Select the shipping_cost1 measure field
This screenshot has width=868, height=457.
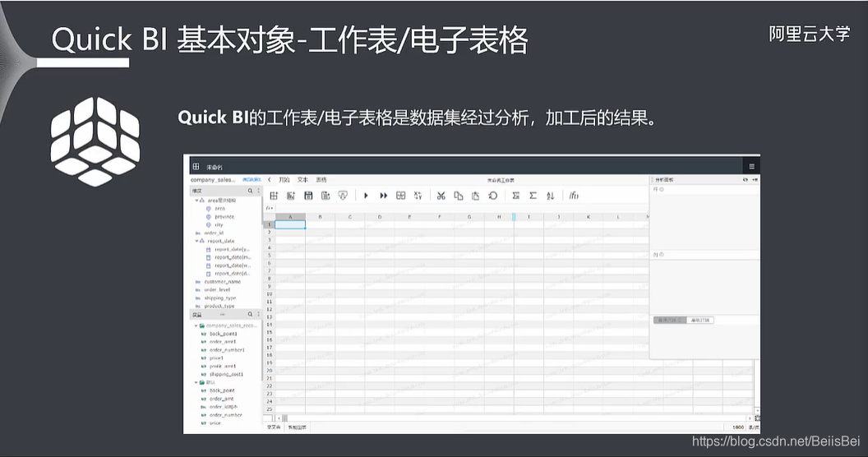(x=226, y=375)
